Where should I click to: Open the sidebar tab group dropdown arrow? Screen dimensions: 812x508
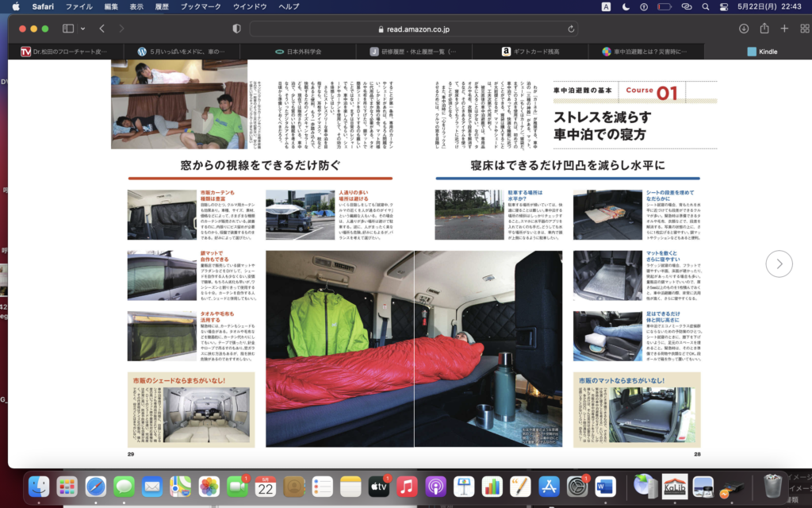[82, 29]
